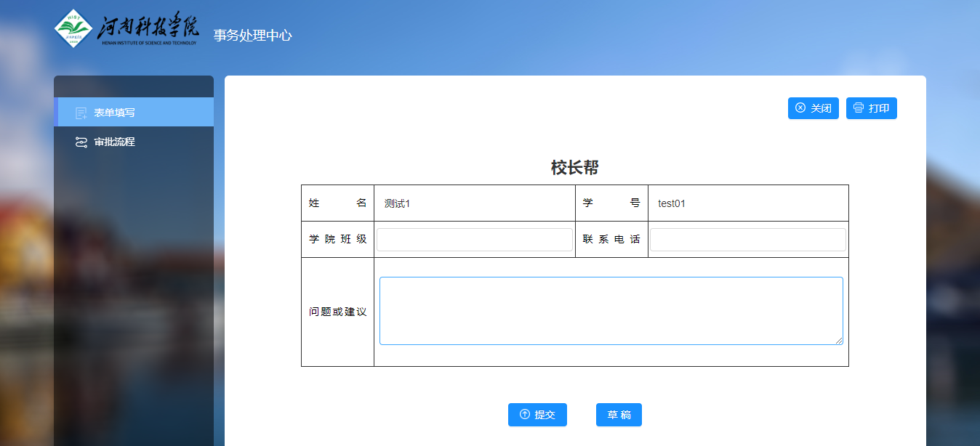The height and width of the screenshot is (446, 980).
Task: Click the calligraphy school name in header
Action: pos(148,28)
